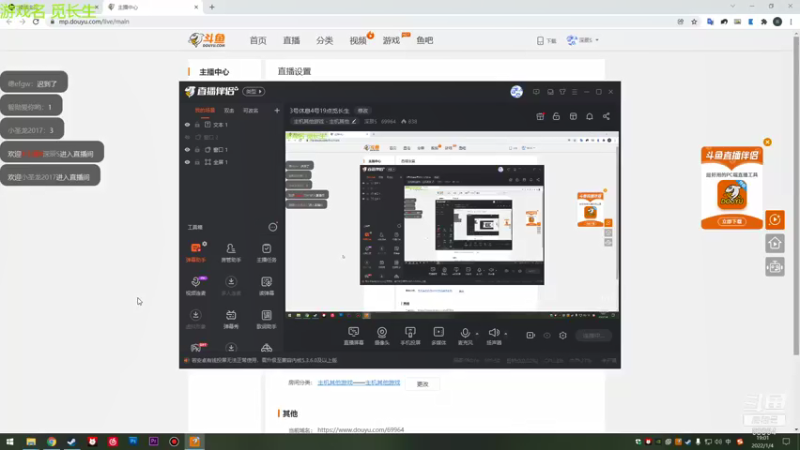This screenshot has height=450, width=800.
Task: Open the streaming settings gear icon
Action: pos(563,336)
